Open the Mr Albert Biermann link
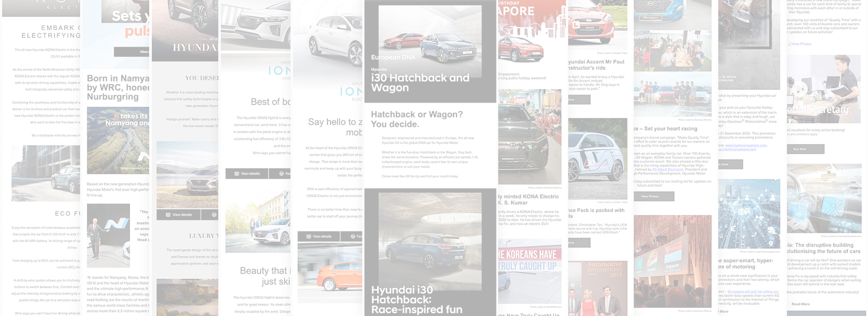Image resolution: width=868 pixels, height=316 pixels. point(668,169)
